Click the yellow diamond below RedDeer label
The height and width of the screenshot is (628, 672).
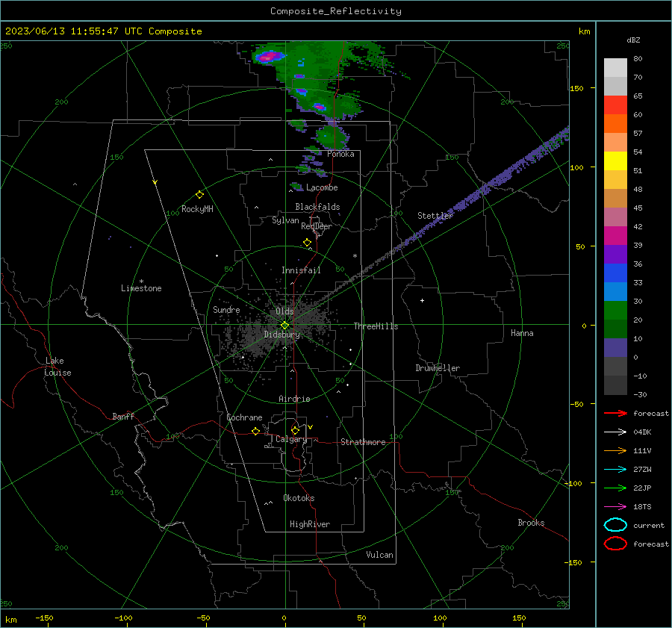click(307, 243)
